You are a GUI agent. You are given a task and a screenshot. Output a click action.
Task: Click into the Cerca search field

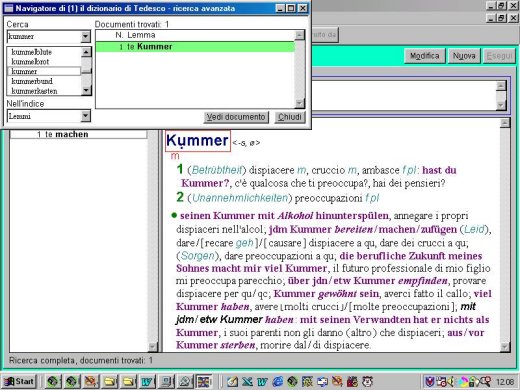44,36
